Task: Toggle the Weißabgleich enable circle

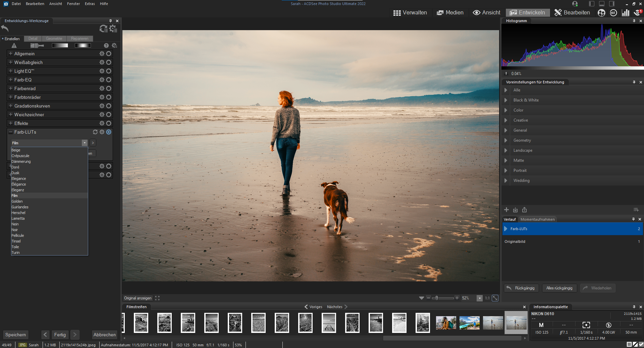Action: pos(109,62)
